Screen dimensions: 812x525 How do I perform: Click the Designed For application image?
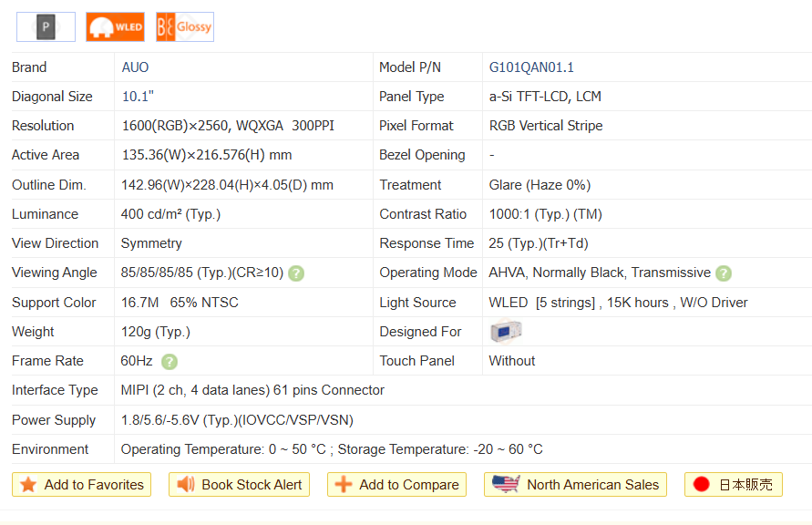click(506, 332)
